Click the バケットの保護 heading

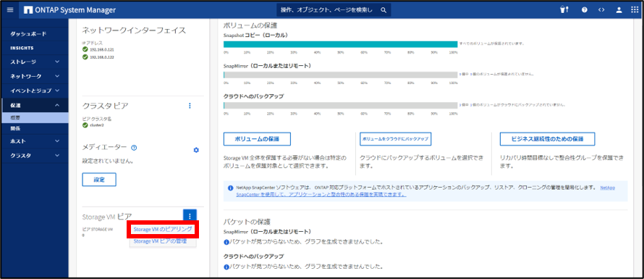pos(247,222)
